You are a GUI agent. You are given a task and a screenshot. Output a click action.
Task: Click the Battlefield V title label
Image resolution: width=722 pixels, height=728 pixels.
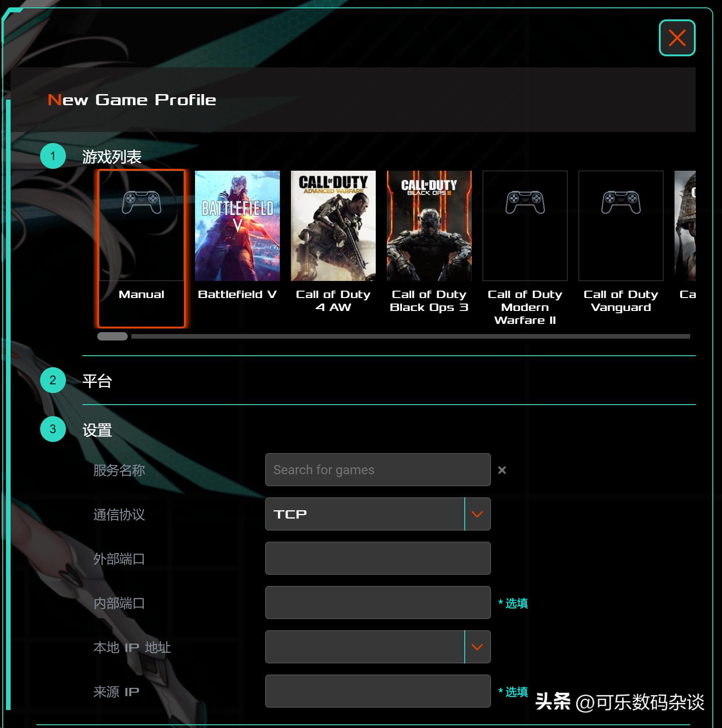click(x=237, y=294)
